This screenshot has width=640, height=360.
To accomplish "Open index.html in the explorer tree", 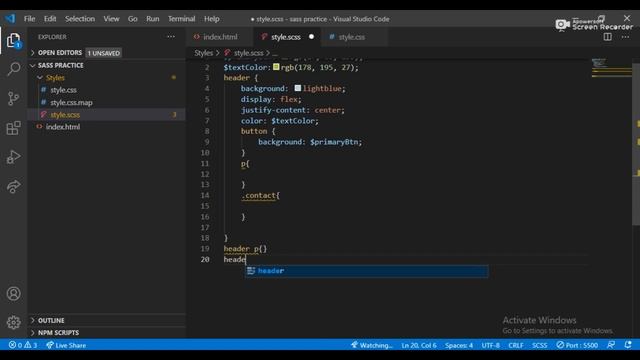I will pyautogui.click(x=63, y=127).
